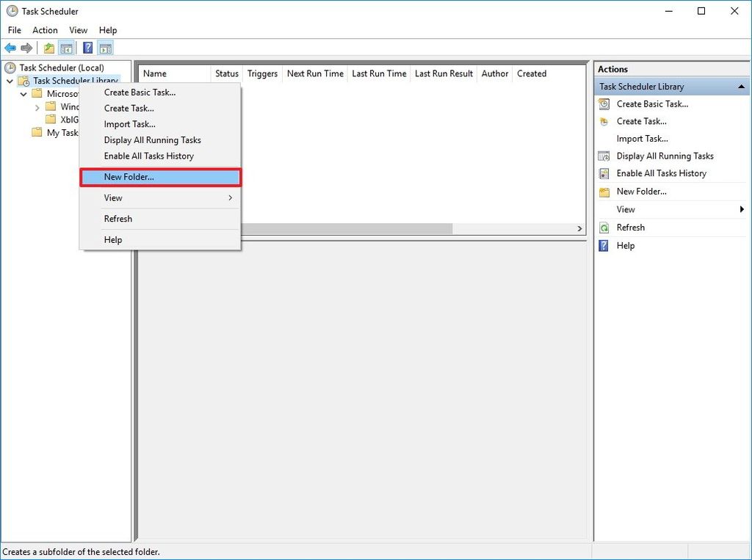Toggle the Show/Hide Console Tree icon
This screenshot has width=752, height=560.
click(66, 48)
